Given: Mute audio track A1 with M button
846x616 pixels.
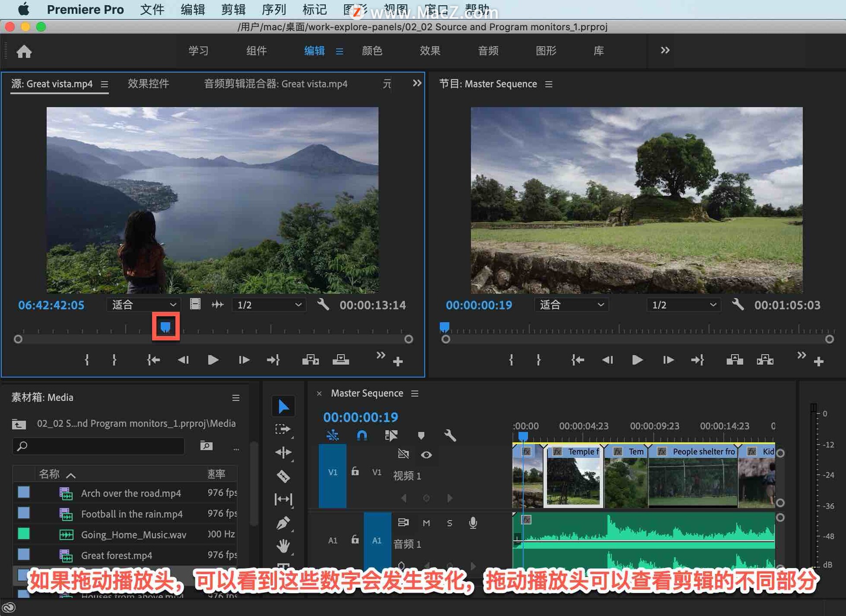Looking at the screenshot, I should click(x=426, y=523).
